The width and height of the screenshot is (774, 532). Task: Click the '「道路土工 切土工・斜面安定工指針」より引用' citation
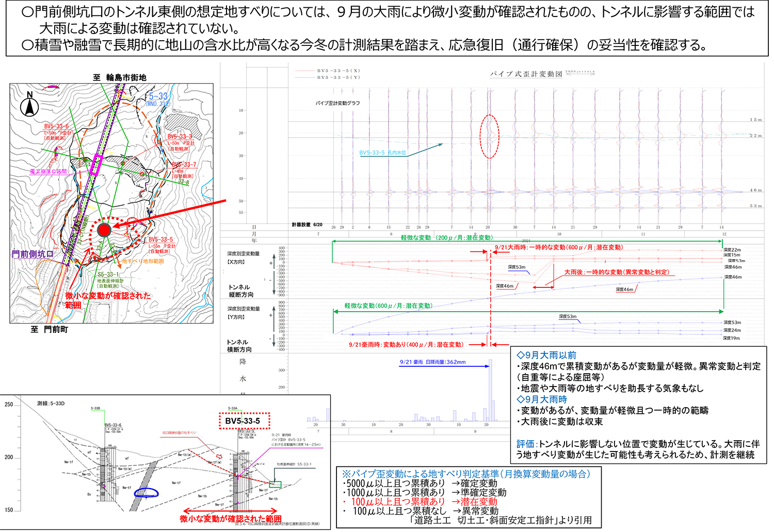pyautogui.click(x=501, y=521)
